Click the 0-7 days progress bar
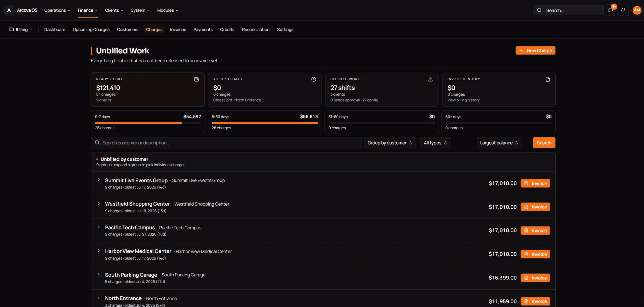 (x=148, y=123)
